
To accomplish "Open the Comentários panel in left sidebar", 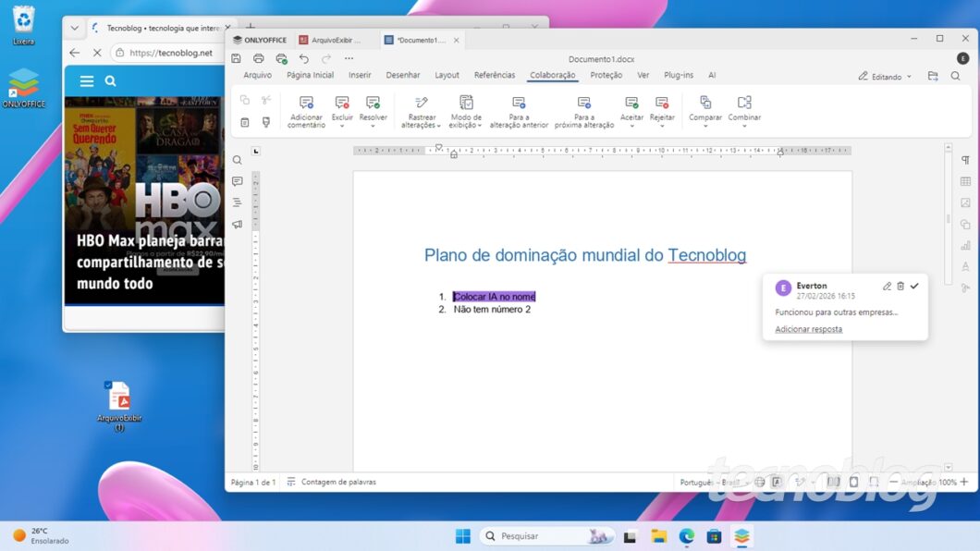I will coord(239,181).
